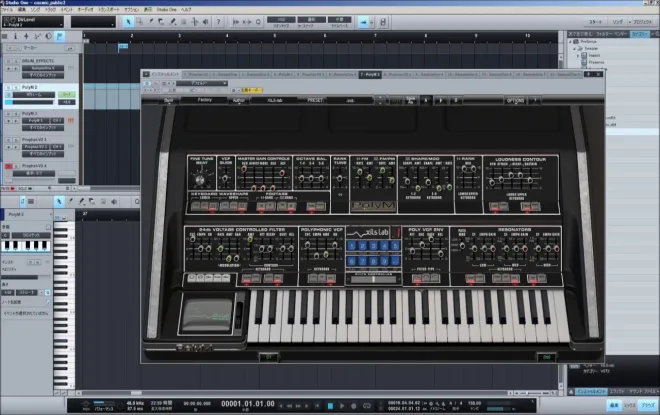Click the Play button in the transport bar
The height and width of the screenshot is (415, 660).
(x=342, y=406)
